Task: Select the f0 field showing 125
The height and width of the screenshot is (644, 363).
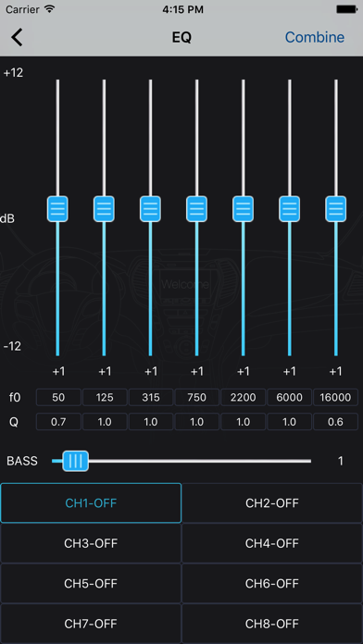Action: tap(105, 397)
